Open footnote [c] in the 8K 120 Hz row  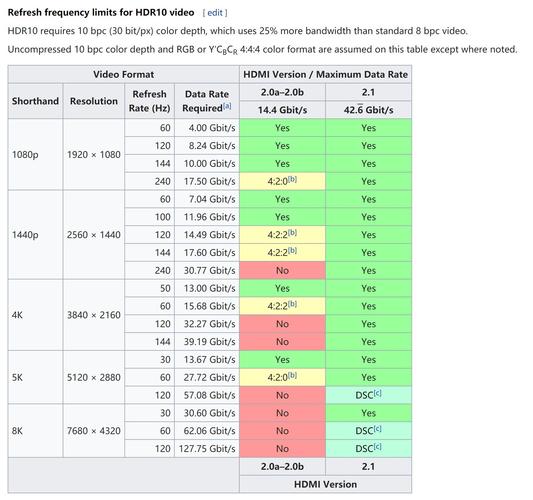377,446
